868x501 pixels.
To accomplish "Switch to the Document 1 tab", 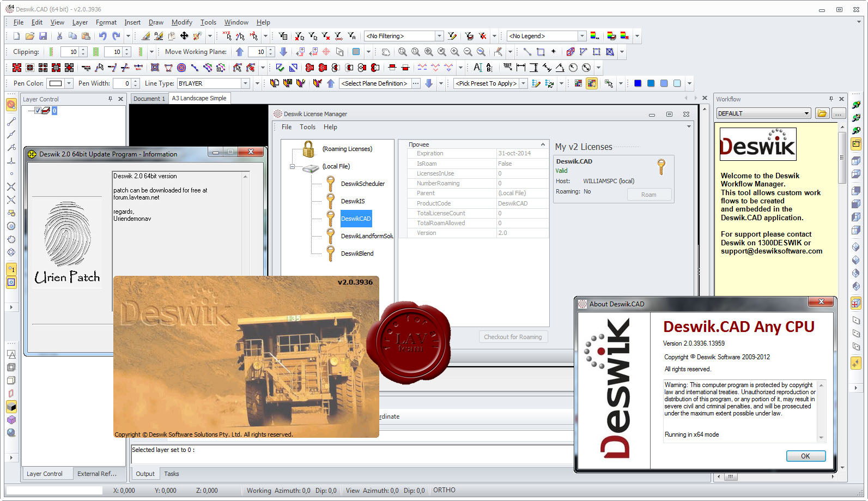I will coord(149,99).
